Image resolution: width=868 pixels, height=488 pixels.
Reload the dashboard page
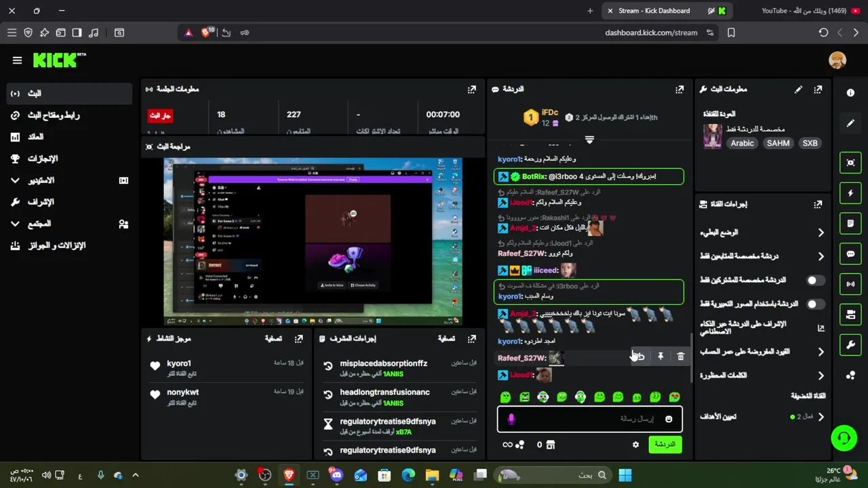point(823,33)
